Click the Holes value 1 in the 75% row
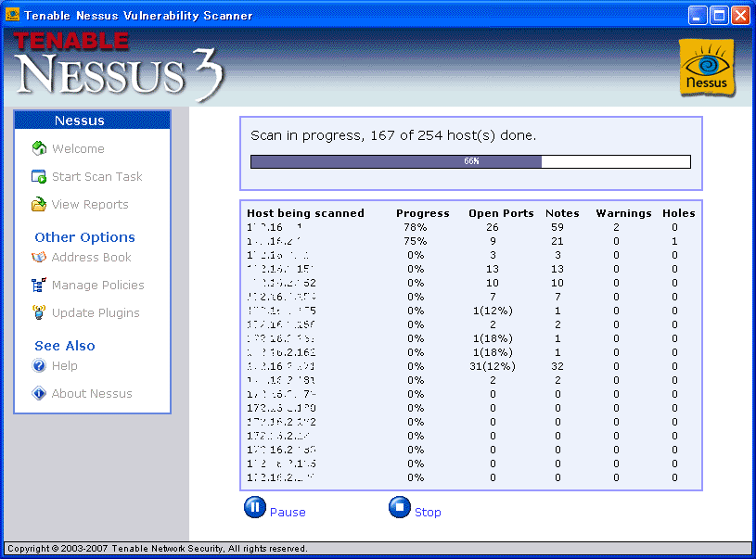The image size is (756, 559). pos(674,241)
